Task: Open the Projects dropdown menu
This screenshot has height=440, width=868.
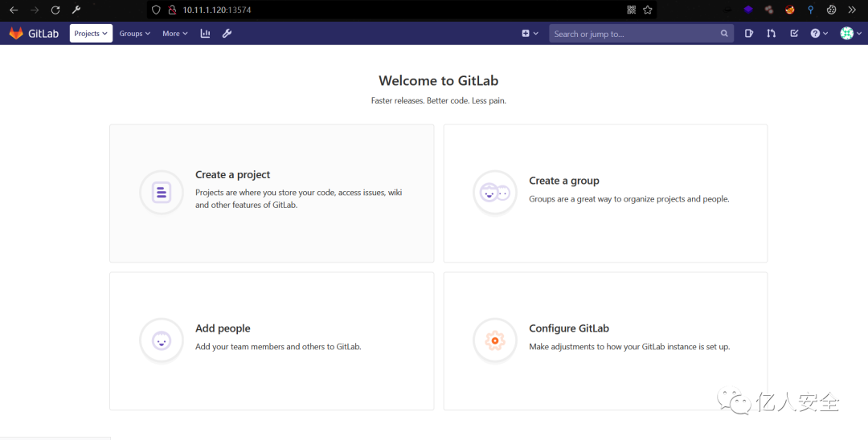Action: 91,33
